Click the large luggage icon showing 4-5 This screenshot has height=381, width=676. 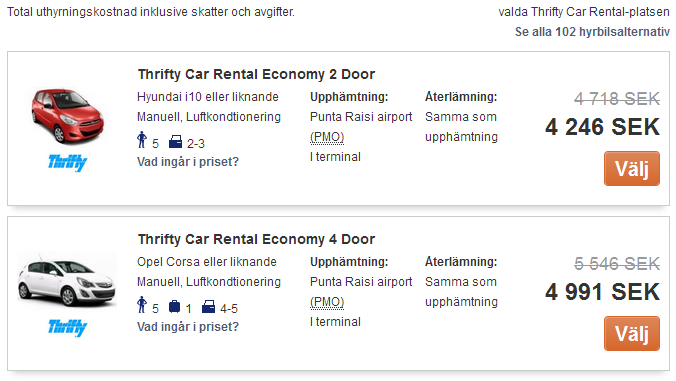coord(208,307)
